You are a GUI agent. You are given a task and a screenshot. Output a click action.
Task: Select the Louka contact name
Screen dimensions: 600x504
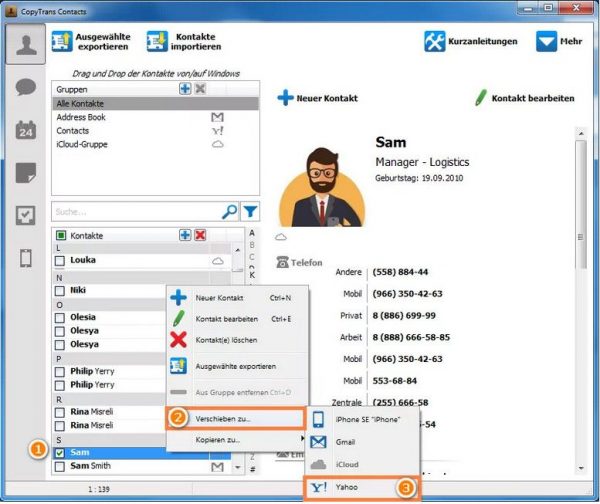coord(83,260)
